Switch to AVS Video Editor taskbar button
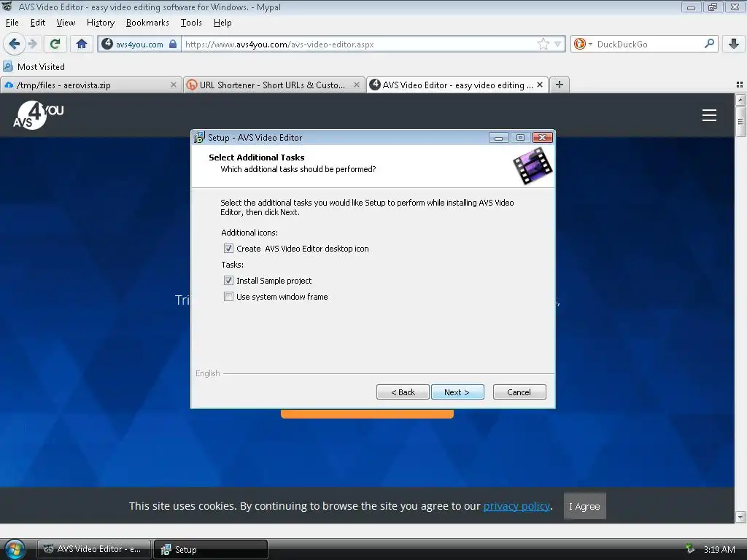The image size is (747, 560). [94, 549]
